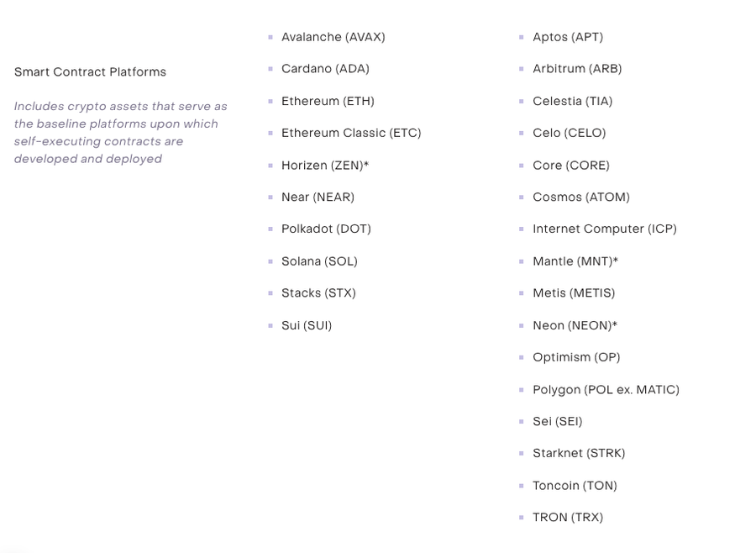Select the Arbitrum (ARB) entry
The width and height of the screenshot is (756, 553).
pyautogui.click(x=577, y=69)
